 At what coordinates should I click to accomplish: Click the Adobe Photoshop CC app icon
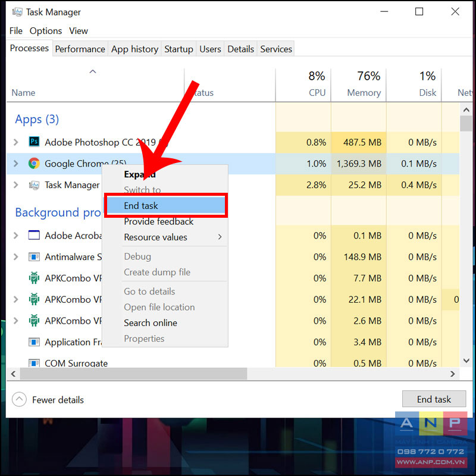click(x=34, y=142)
